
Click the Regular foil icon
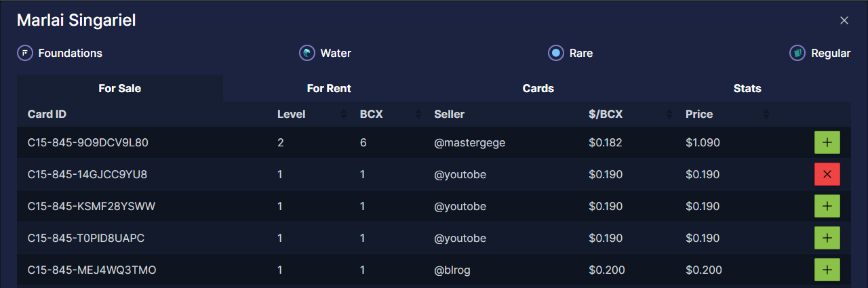[x=797, y=53]
